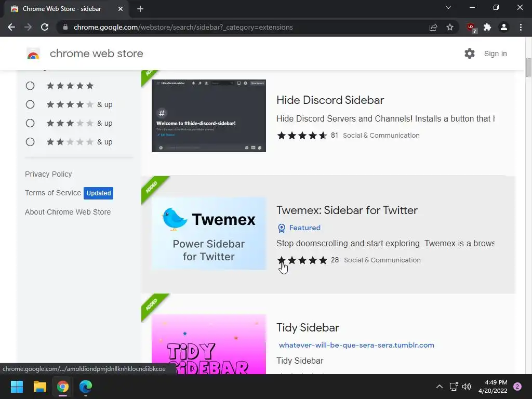
Task: Click the chrome web store heading
Action: click(96, 54)
